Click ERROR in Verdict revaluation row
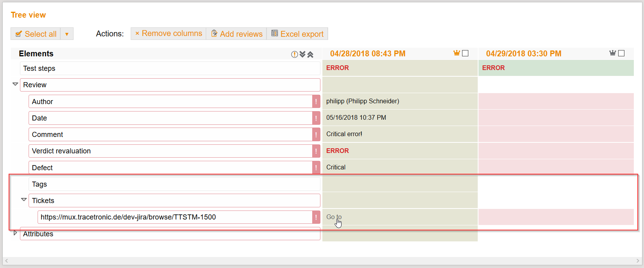Viewport: 644px width, 268px height. (x=337, y=151)
